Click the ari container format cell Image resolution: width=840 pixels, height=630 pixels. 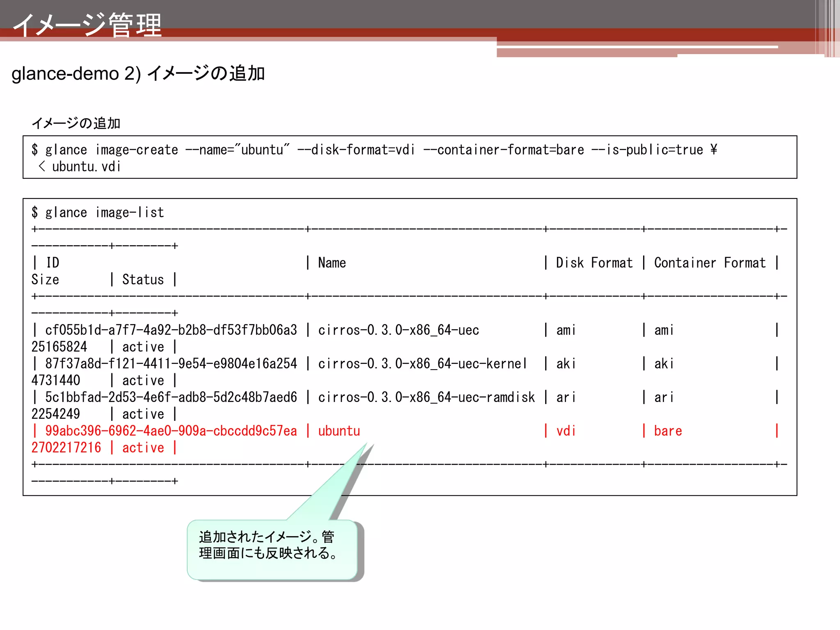click(x=664, y=397)
